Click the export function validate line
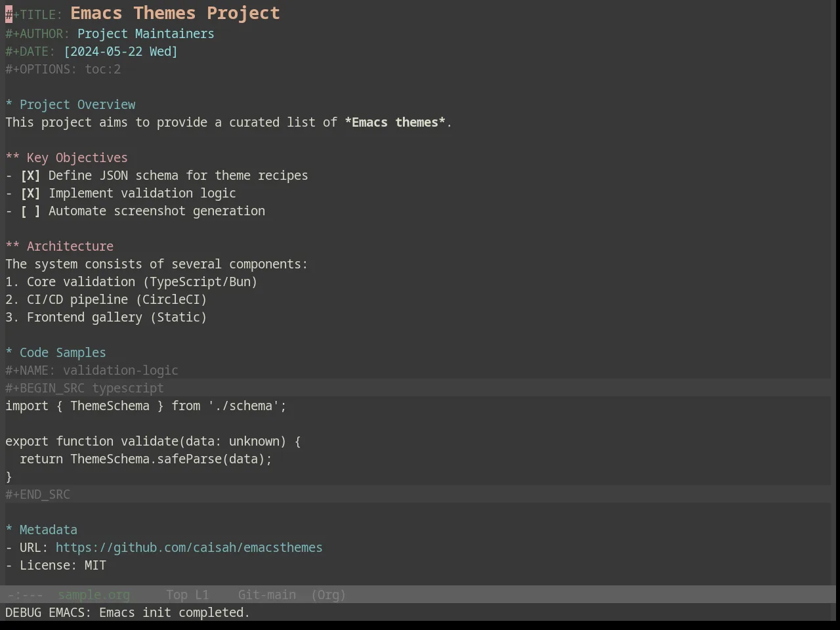The image size is (840, 630). click(x=153, y=442)
